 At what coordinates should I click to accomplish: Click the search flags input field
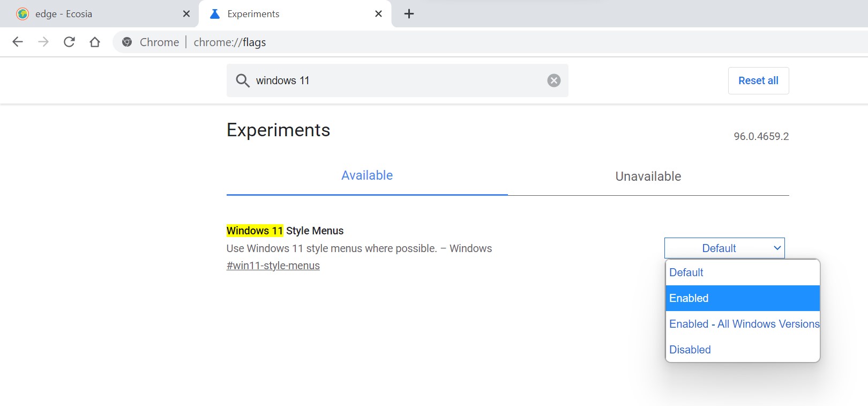pyautogui.click(x=397, y=80)
